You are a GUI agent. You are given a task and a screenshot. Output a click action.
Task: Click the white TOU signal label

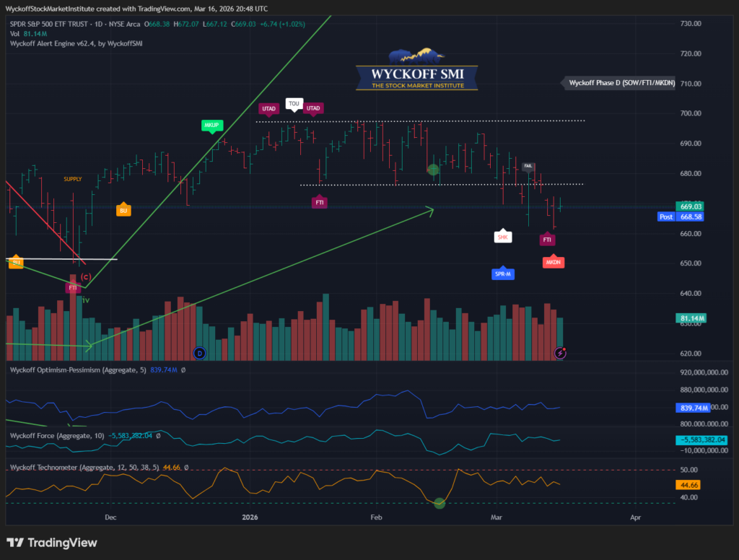pos(294,103)
